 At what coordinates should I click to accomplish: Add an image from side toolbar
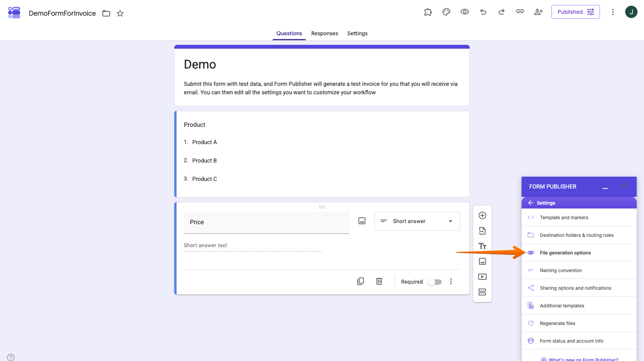click(x=482, y=262)
